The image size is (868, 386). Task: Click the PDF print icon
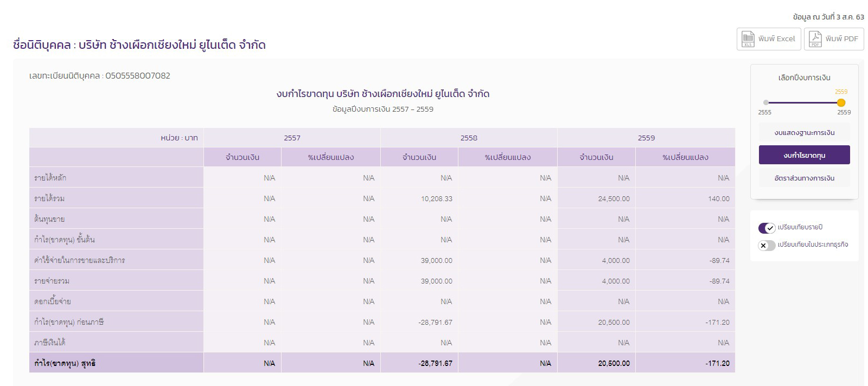click(815, 39)
